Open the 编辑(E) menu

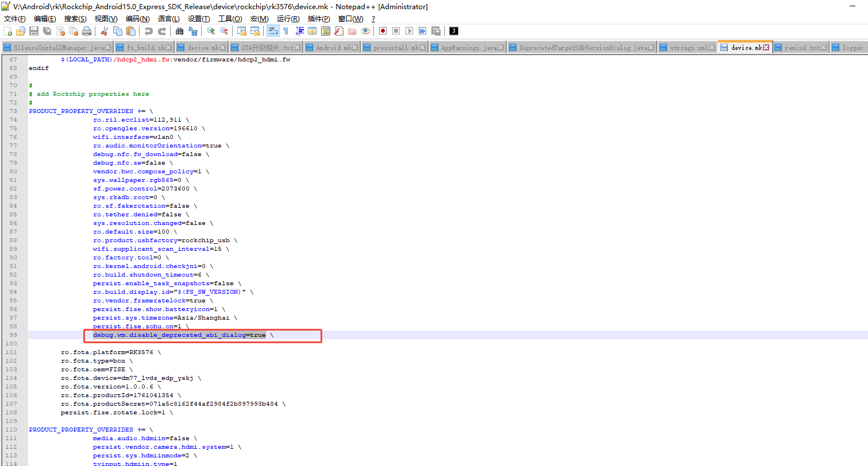click(45, 19)
